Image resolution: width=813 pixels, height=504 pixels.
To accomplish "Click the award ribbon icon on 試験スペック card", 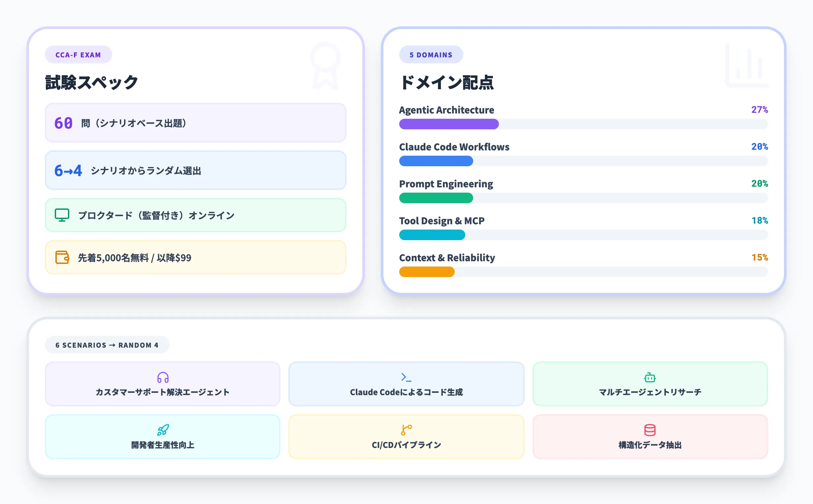I will click(325, 66).
